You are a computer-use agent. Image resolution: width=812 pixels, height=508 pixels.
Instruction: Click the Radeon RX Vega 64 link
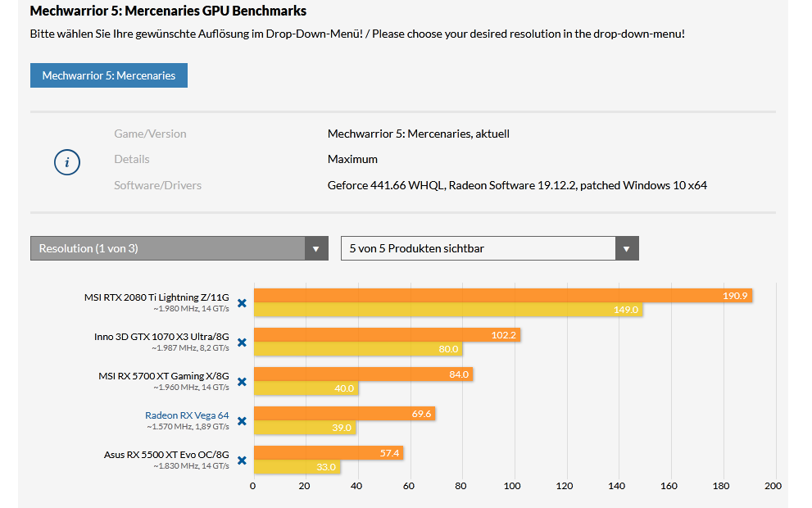point(187,415)
